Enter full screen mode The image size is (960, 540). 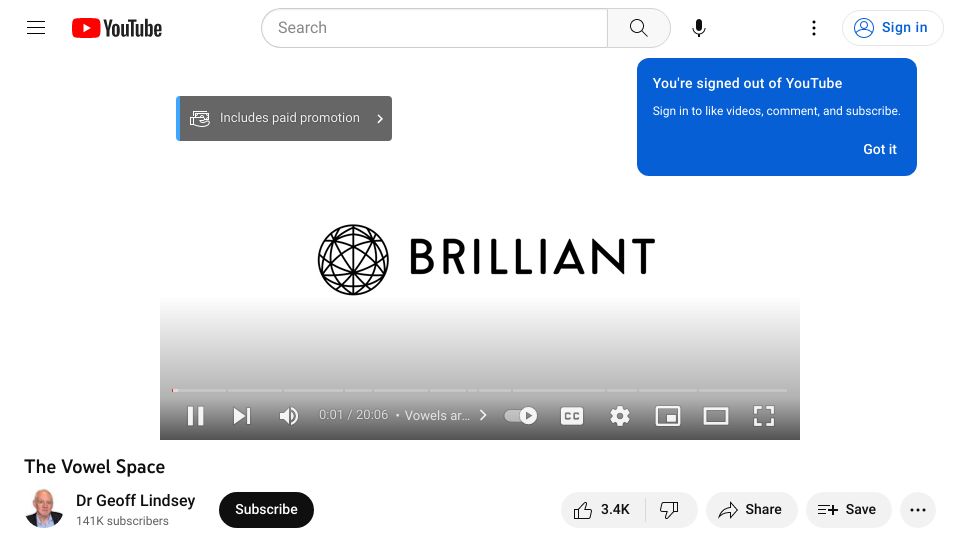[763, 416]
